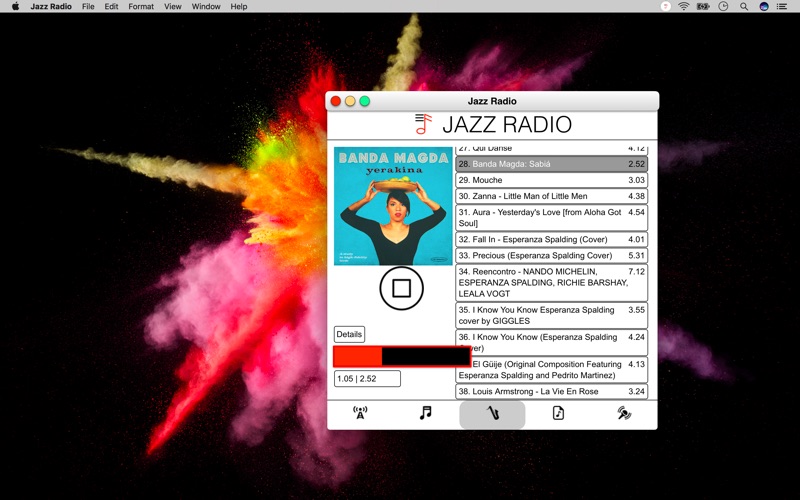Image resolution: width=800 pixels, height=500 pixels.
Task: Select the saxophone tab icon
Action: [x=492, y=414]
